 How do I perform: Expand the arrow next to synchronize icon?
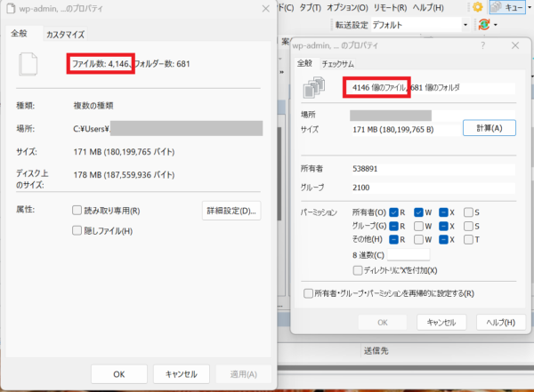coord(495,25)
